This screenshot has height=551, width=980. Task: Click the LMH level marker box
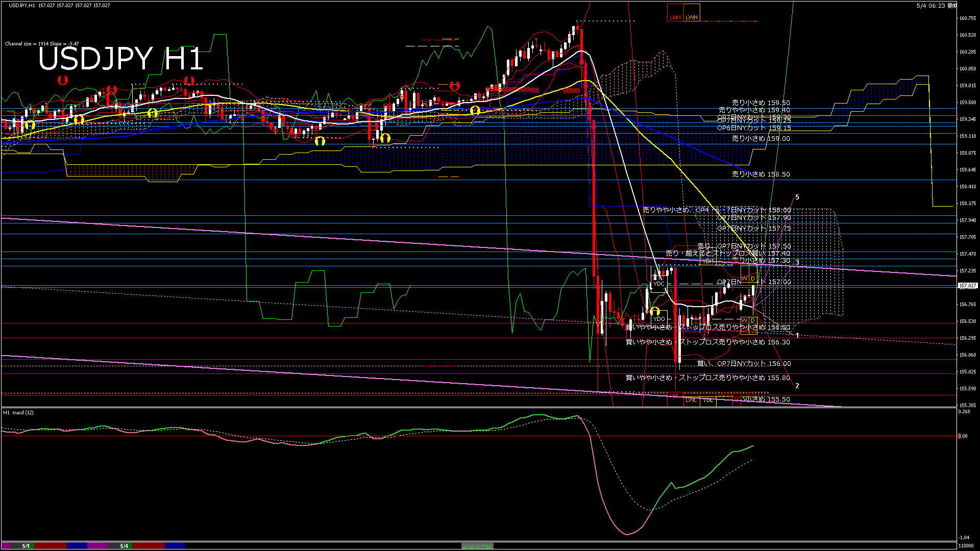click(675, 13)
